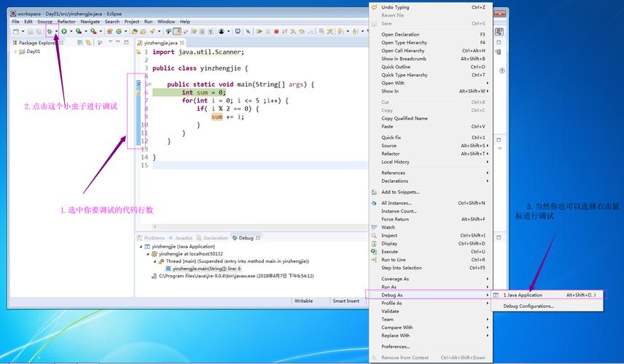The image size is (624, 364).
Task: Minimize the Package Explorer view
Action: coord(118,42)
